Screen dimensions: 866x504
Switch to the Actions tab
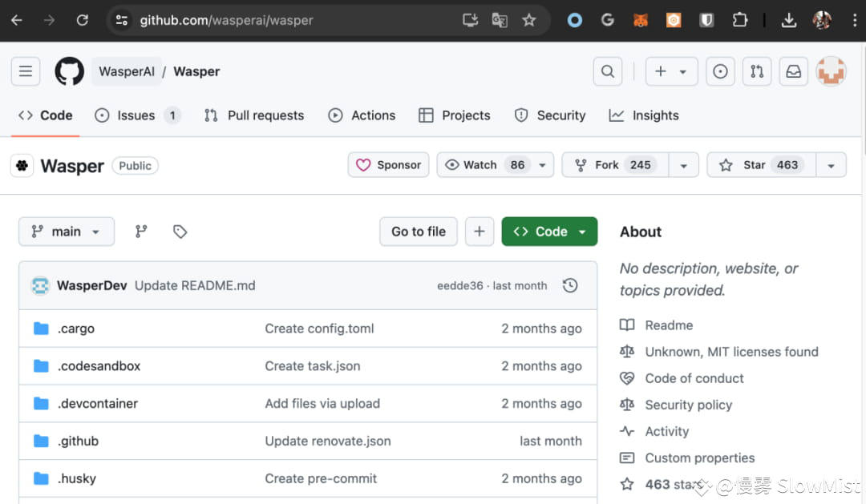tap(362, 115)
